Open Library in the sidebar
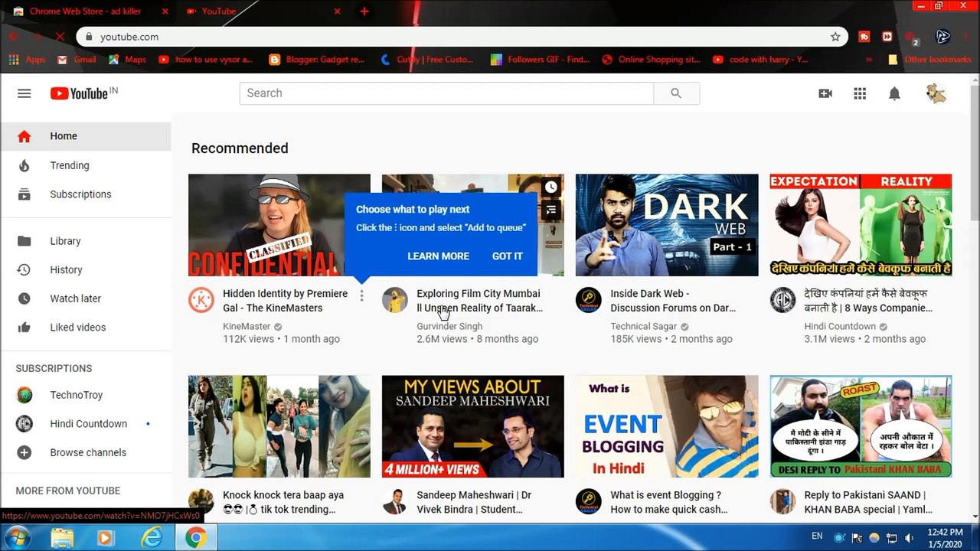Viewport: 980px width, 551px height. click(x=86, y=241)
